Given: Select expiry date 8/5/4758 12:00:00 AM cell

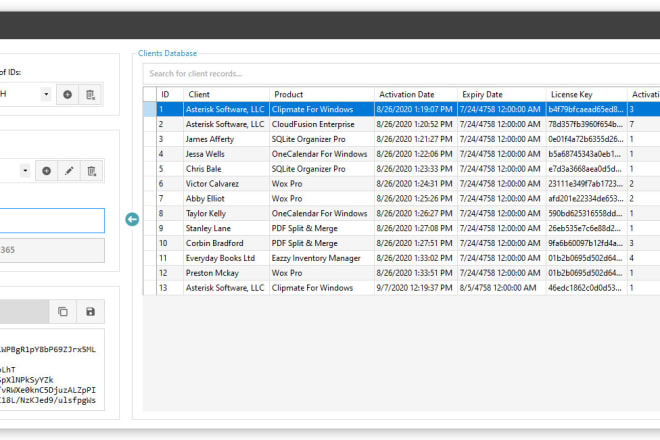Looking at the screenshot, I should 502,288.
